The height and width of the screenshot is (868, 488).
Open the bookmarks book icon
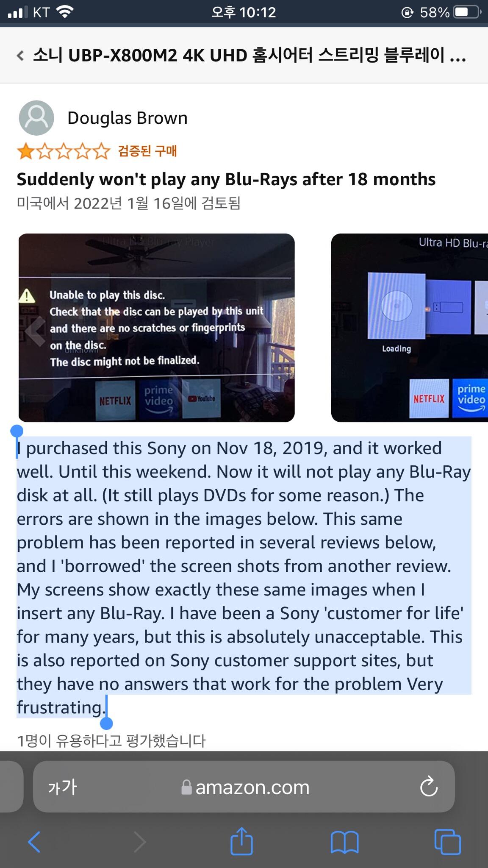(344, 842)
